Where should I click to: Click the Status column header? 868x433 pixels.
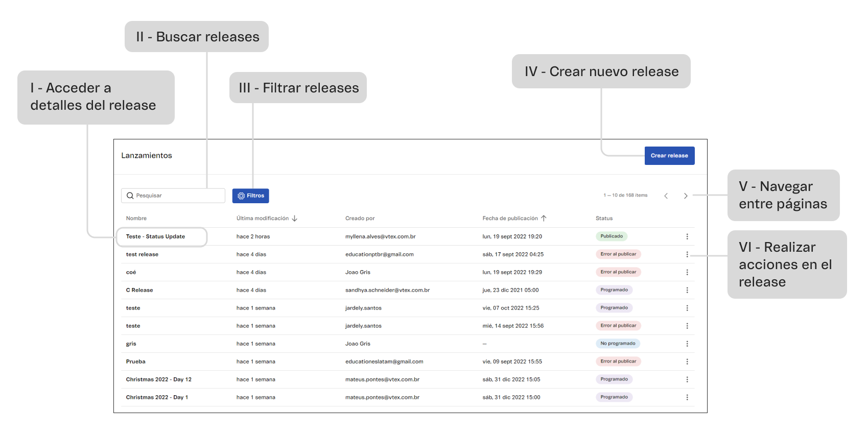pyautogui.click(x=604, y=219)
